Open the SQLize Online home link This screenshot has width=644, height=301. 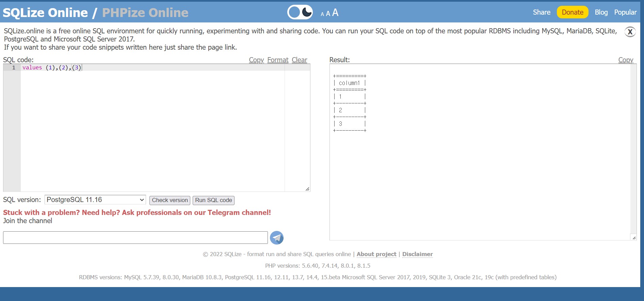(x=45, y=13)
